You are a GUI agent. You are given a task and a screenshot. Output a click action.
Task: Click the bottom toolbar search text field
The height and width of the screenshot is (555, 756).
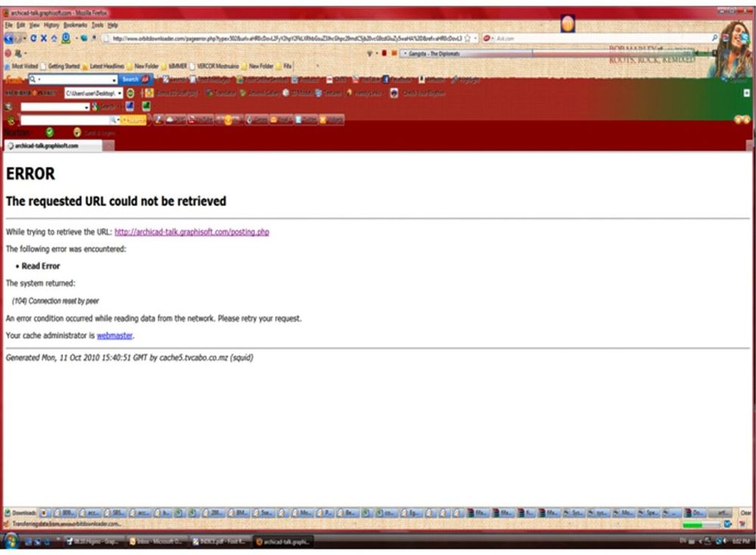pos(66,120)
